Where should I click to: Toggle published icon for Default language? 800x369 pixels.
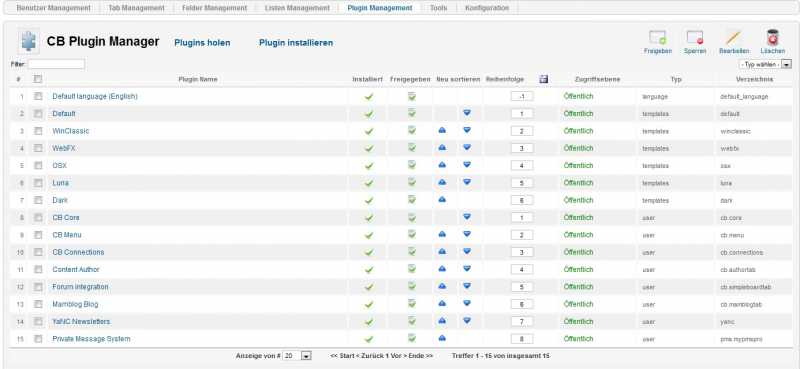click(412, 96)
